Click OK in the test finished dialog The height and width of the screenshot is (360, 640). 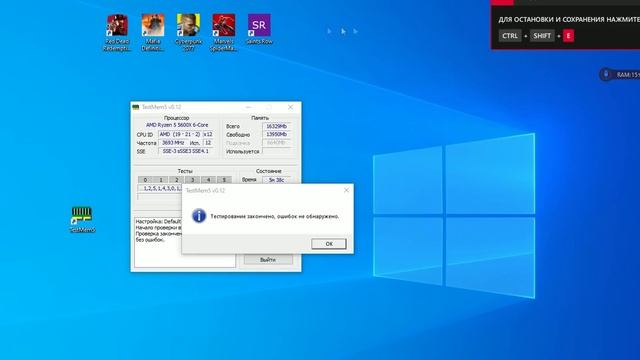[x=329, y=244]
